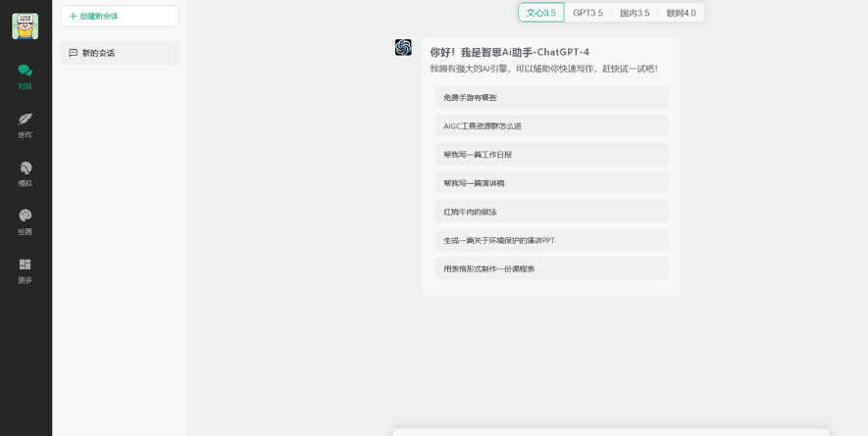
Task: Focus the message input box at the bottom
Action: point(611,432)
